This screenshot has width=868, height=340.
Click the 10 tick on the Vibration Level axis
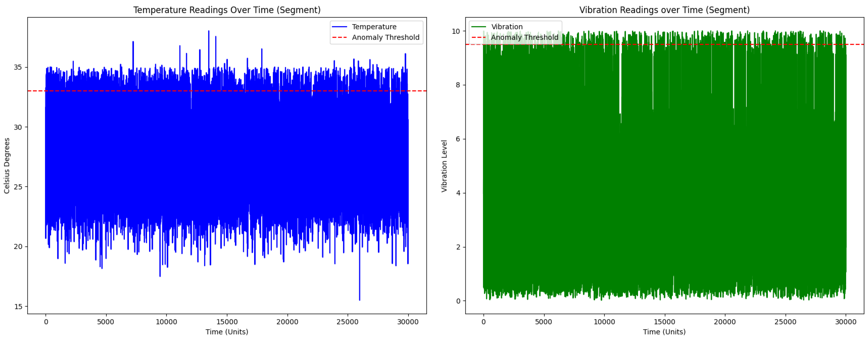pos(456,31)
